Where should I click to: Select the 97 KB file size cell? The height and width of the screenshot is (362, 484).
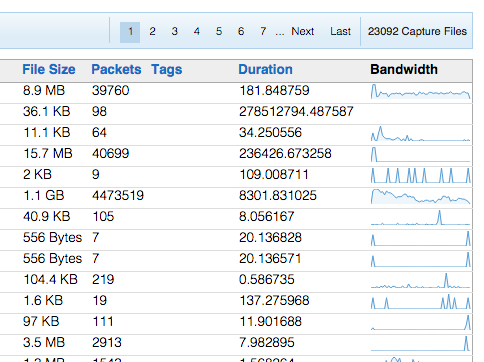click(x=41, y=322)
